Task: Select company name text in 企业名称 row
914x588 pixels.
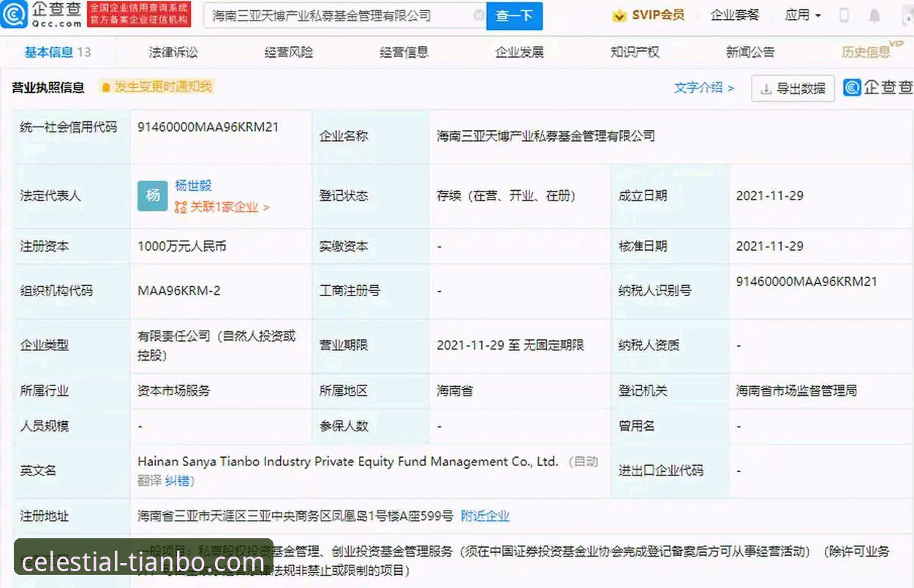Action: 545,136
